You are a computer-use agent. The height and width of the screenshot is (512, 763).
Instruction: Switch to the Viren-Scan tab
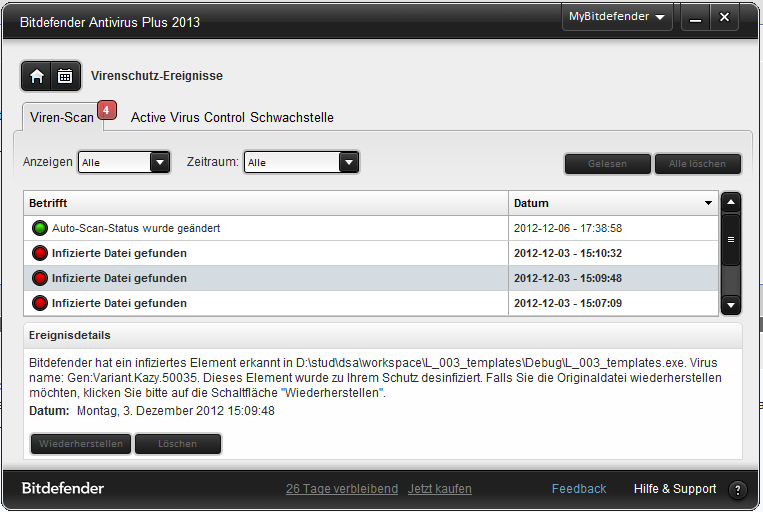click(x=62, y=117)
